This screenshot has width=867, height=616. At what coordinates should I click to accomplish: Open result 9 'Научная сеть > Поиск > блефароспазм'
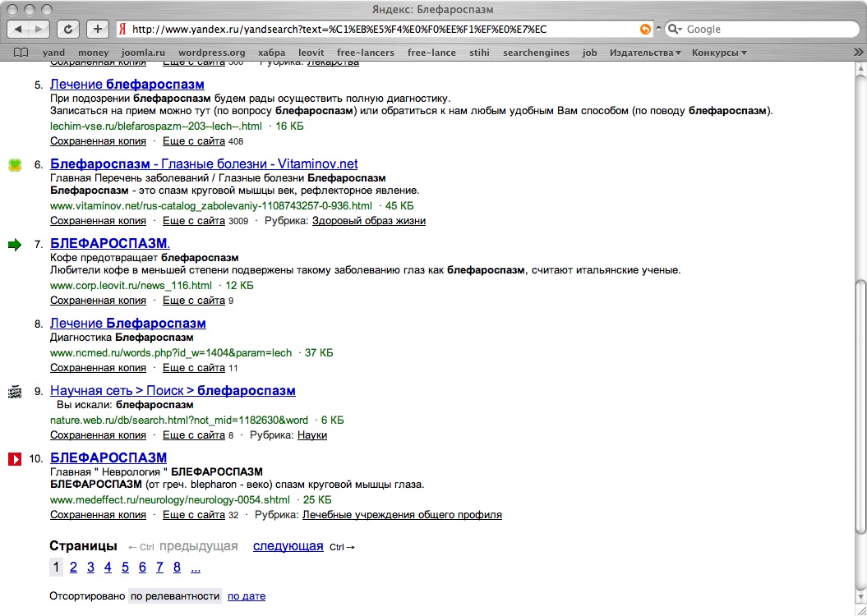pyautogui.click(x=173, y=391)
